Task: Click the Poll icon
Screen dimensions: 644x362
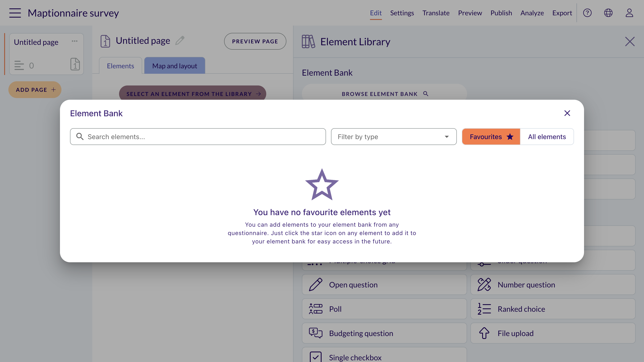Action: tap(316, 309)
